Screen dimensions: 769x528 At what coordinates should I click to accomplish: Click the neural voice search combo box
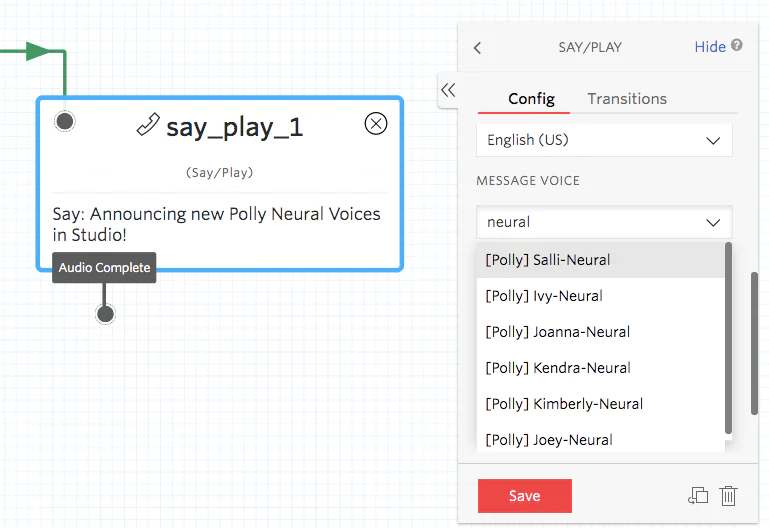tap(604, 222)
